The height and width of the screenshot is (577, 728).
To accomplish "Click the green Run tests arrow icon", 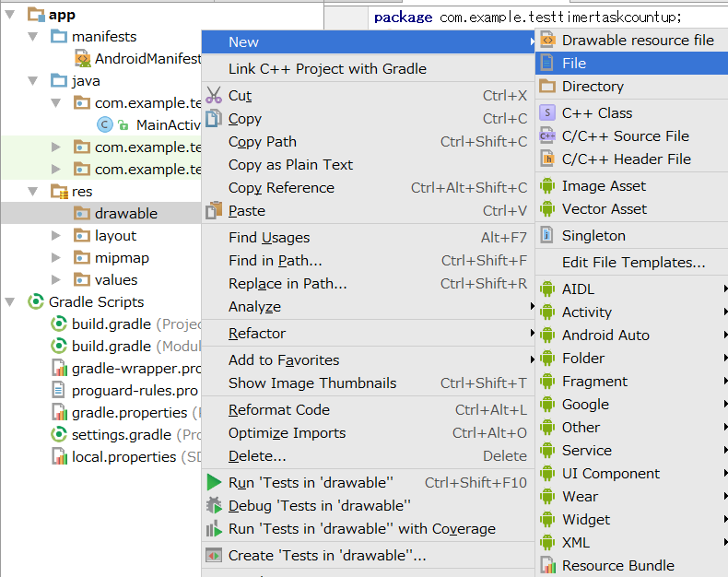I will [214, 483].
